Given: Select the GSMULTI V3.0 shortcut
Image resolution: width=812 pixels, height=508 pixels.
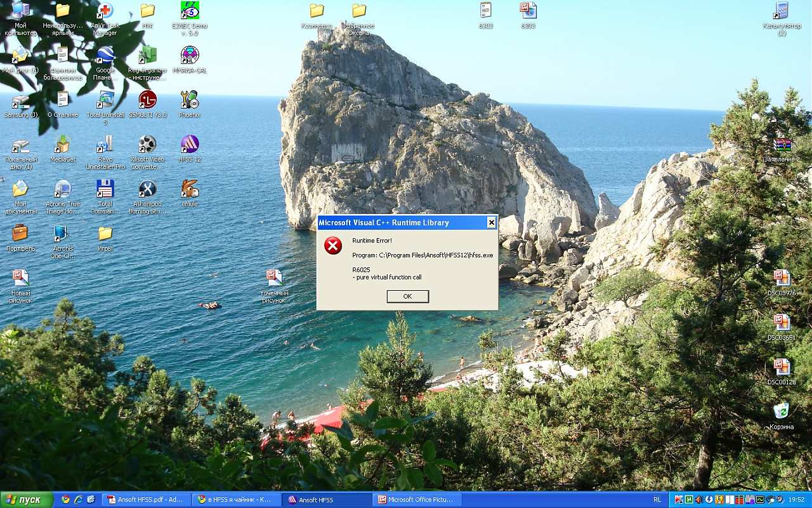Looking at the screenshot, I should click(x=147, y=104).
